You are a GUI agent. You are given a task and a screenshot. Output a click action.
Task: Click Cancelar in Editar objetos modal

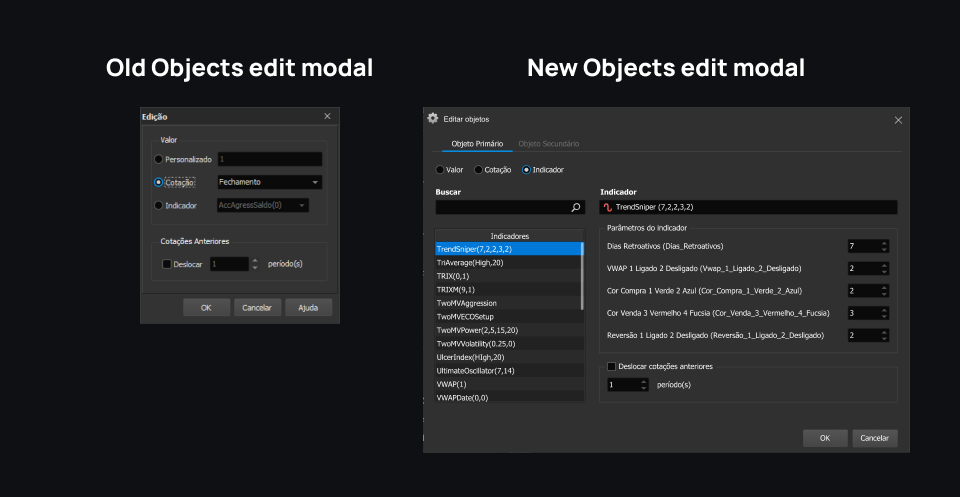(x=875, y=438)
